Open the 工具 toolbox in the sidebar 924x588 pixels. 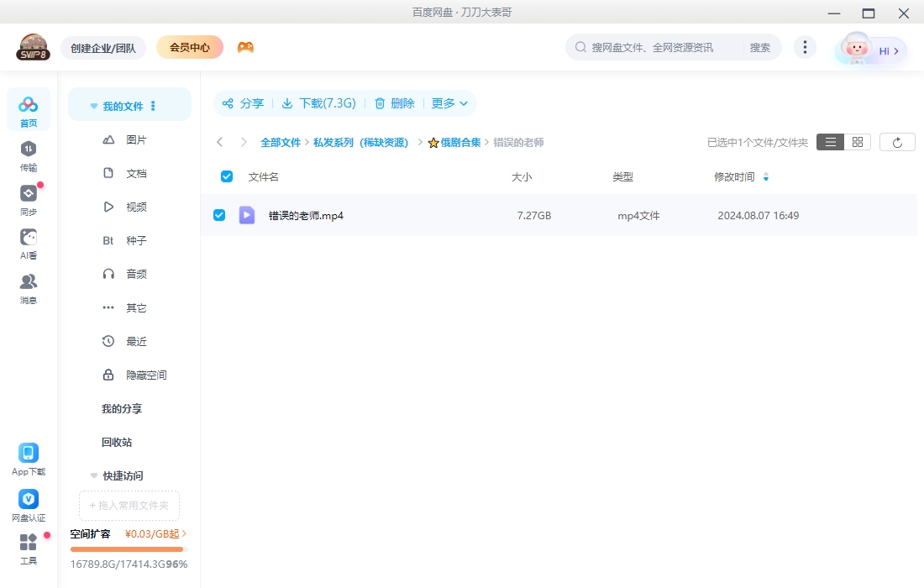[28, 549]
